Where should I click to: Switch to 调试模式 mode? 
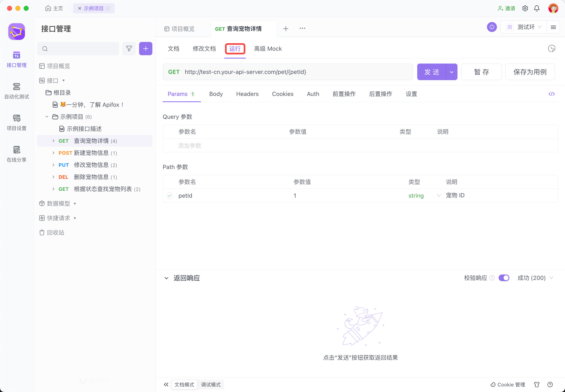[211, 384]
